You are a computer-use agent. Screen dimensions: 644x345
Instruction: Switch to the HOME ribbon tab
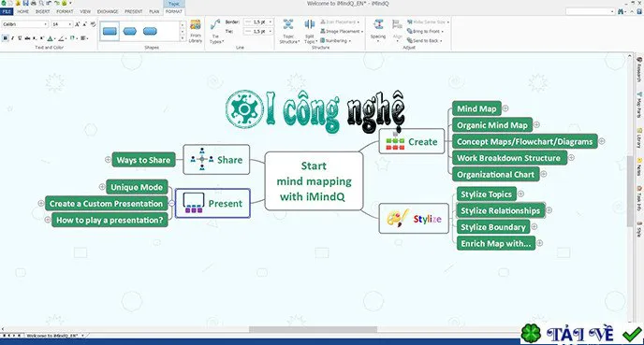pyautogui.click(x=23, y=11)
